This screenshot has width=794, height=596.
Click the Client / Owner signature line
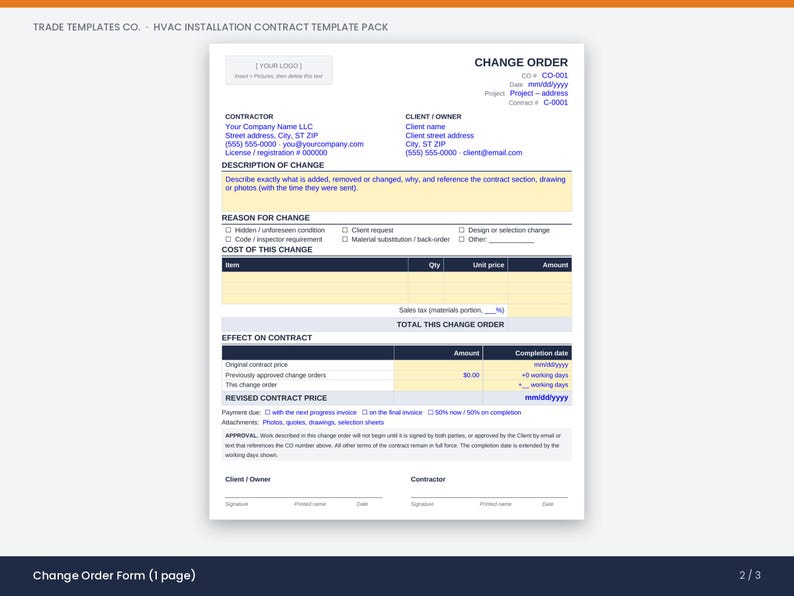pos(304,497)
